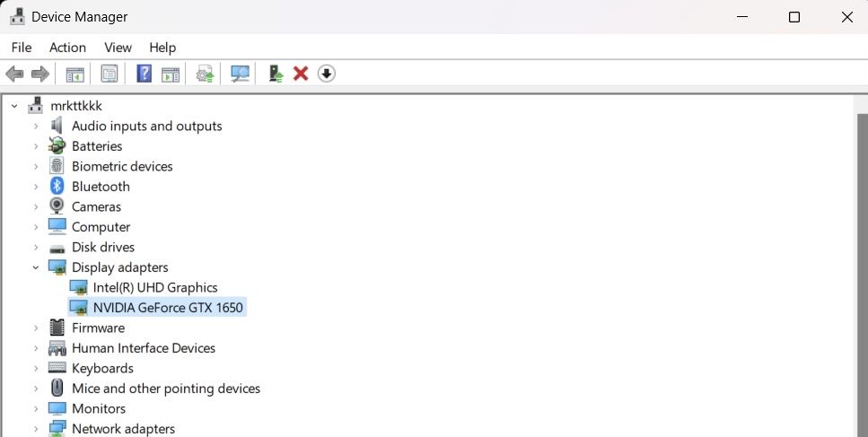Screen dimensions: 868x437
Task: Click the Firmware chip icon
Action: point(57,328)
